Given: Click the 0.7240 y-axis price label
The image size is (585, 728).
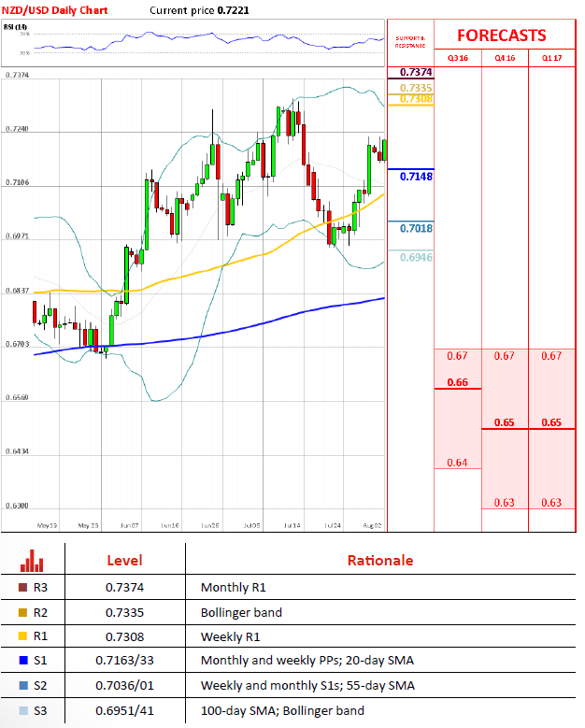Looking at the screenshot, I should tap(17, 129).
